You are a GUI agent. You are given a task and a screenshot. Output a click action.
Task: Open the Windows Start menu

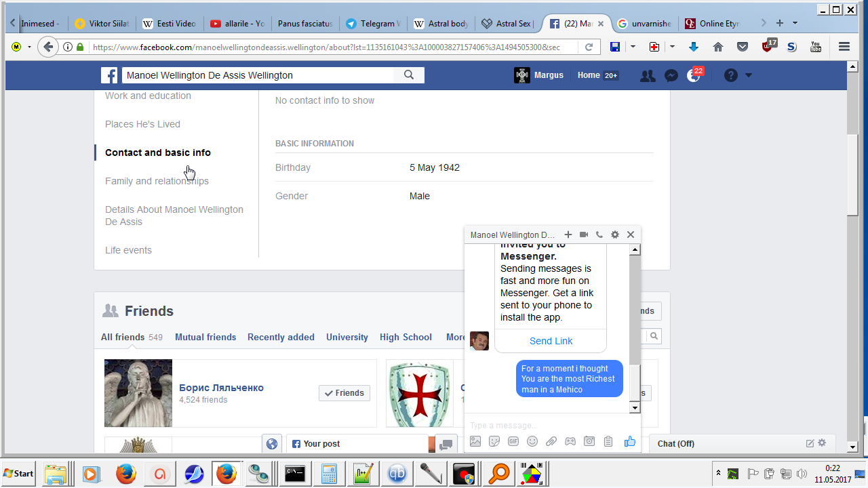tap(19, 473)
